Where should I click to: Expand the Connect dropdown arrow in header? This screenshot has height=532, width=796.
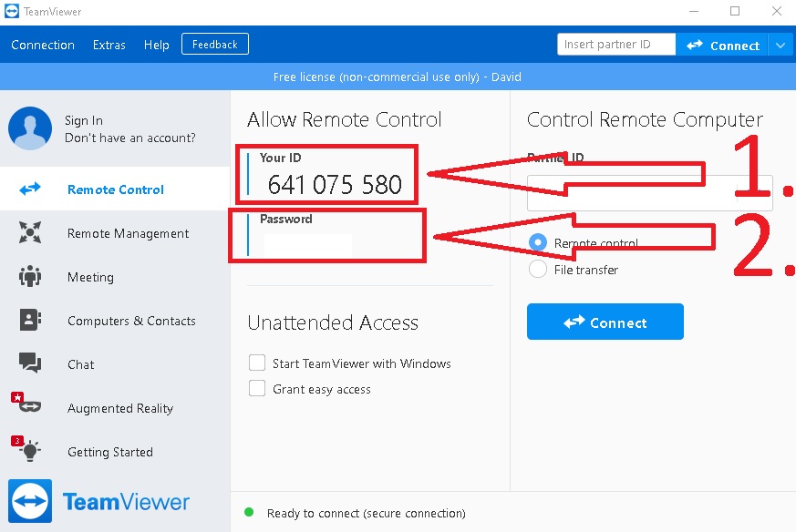point(780,46)
